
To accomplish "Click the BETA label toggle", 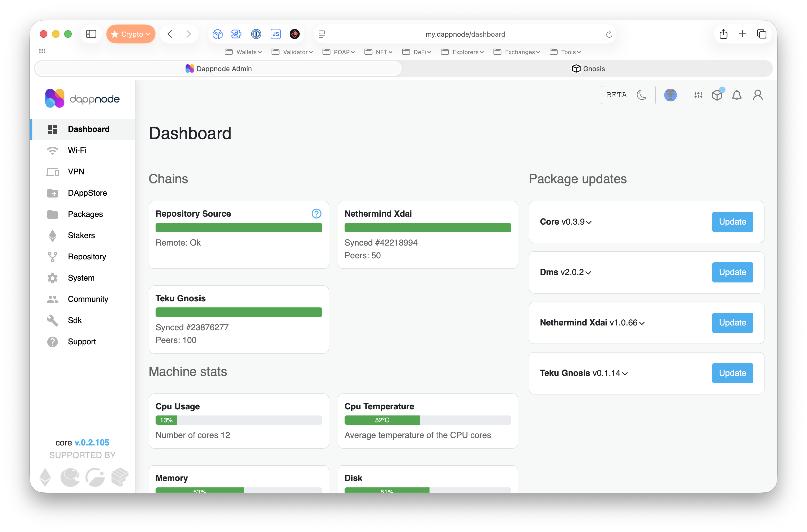I will click(x=616, y=95).
